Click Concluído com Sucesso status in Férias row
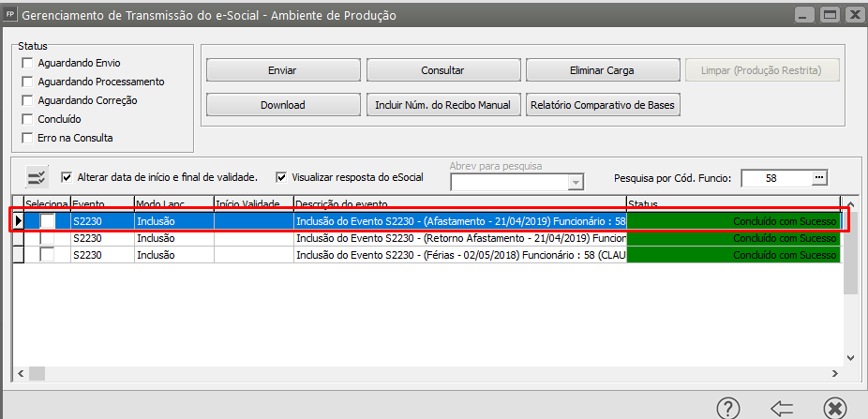The image size is (868, 419). (733, 255)
